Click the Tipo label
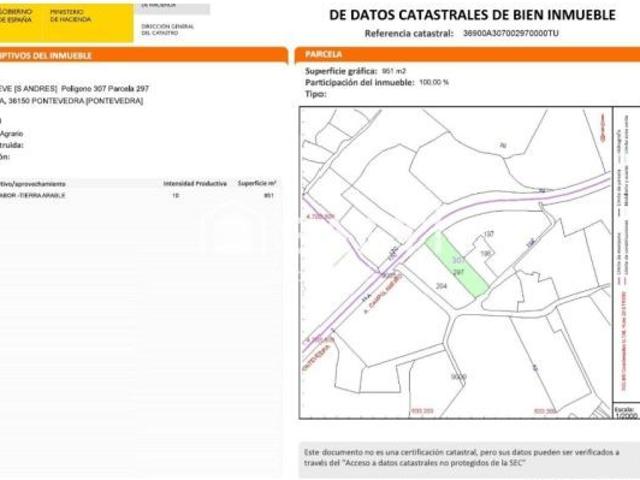 [316, 94]
